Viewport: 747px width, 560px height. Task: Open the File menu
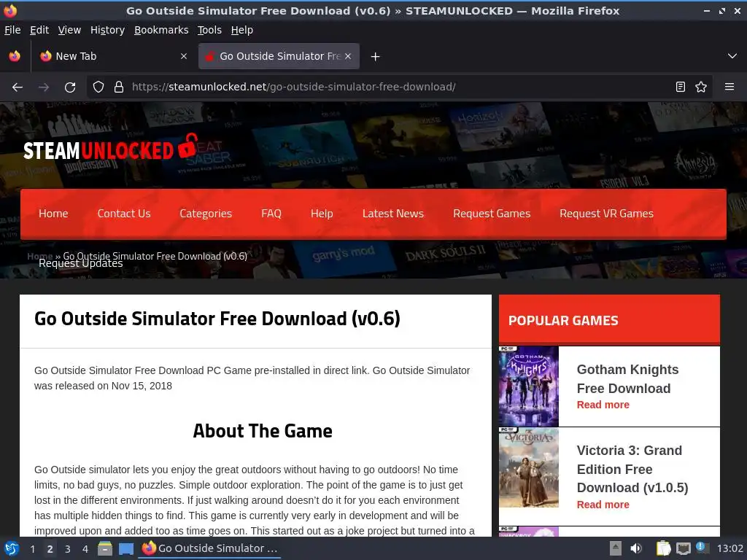pyautogui.click(x=12, y=30)
